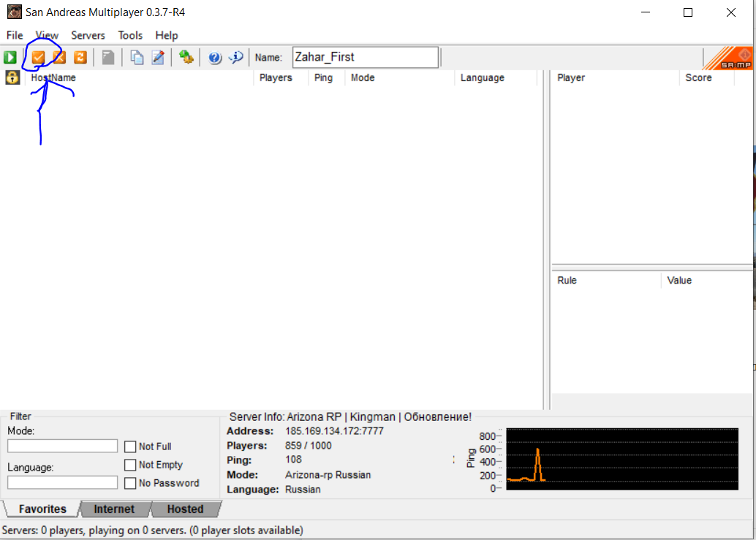Click the ping value 108
Image resolution: width=756 pixels, height=540 pixels.
point(293,460)
